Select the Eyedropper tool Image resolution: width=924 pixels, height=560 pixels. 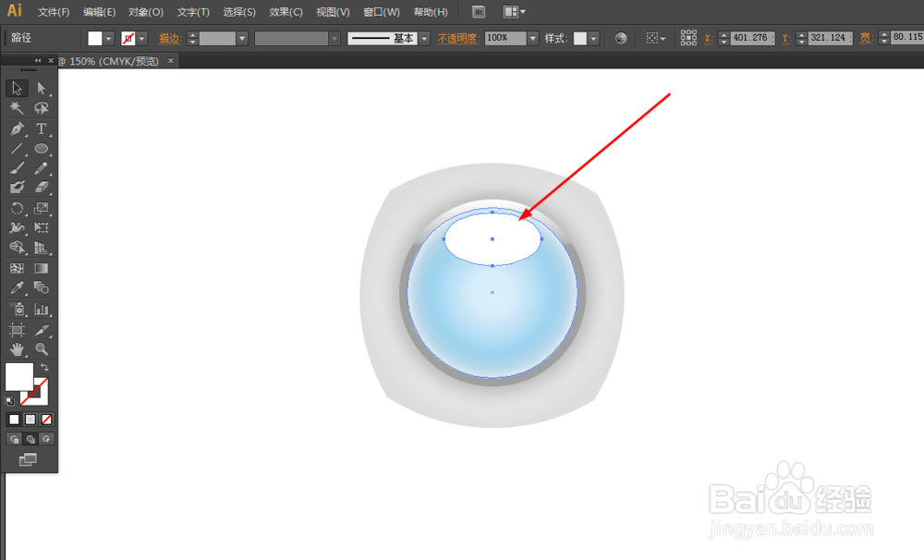[17, 287]
